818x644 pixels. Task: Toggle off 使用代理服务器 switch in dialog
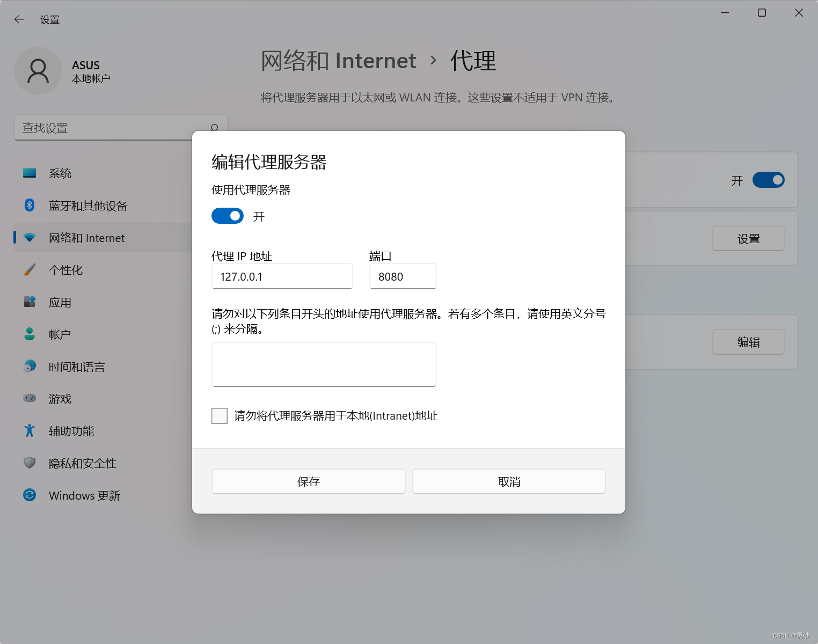coord(228,216)
